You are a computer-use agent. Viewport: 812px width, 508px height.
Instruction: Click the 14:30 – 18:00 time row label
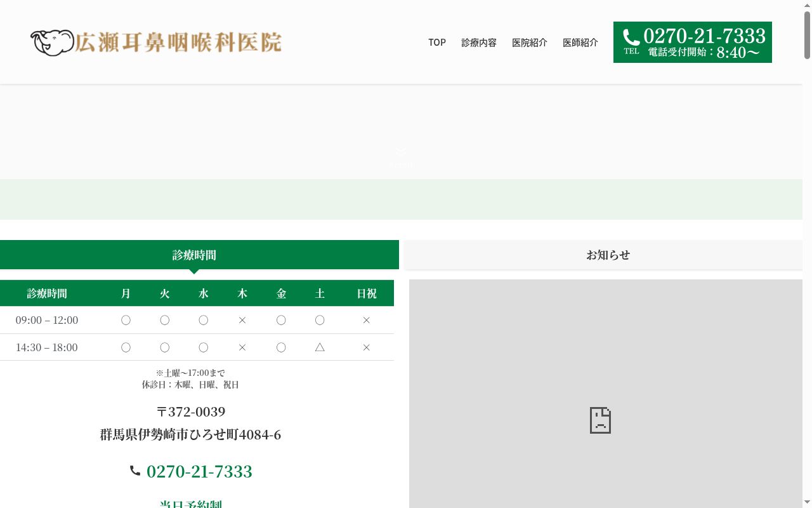(47, 347)
